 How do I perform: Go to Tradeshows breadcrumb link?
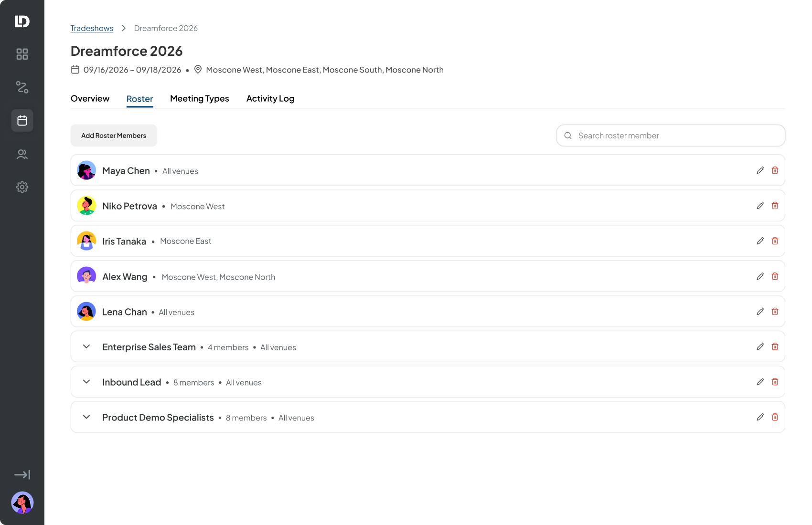pyautogui.click(x=92, y=28)
